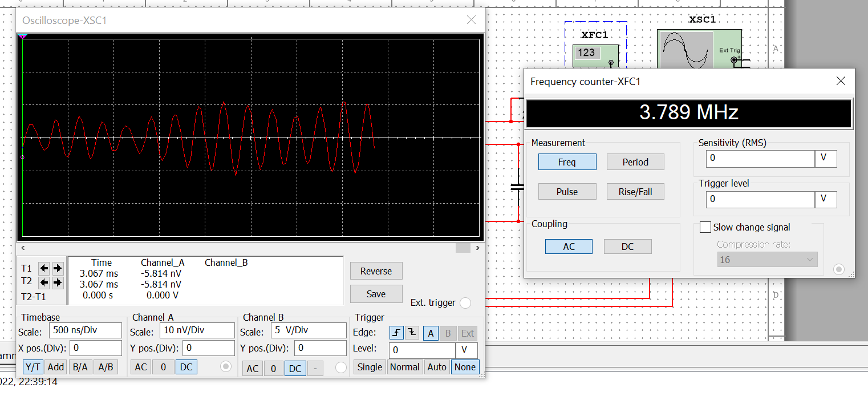Screen dimensions: 868x396
Task: Select the "-" coupling for Channel B
Action: coord(315,369)
